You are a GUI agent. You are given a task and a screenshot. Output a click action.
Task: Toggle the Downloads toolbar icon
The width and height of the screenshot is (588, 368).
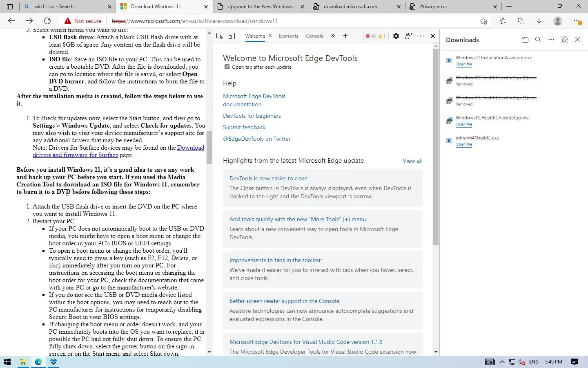539,21
